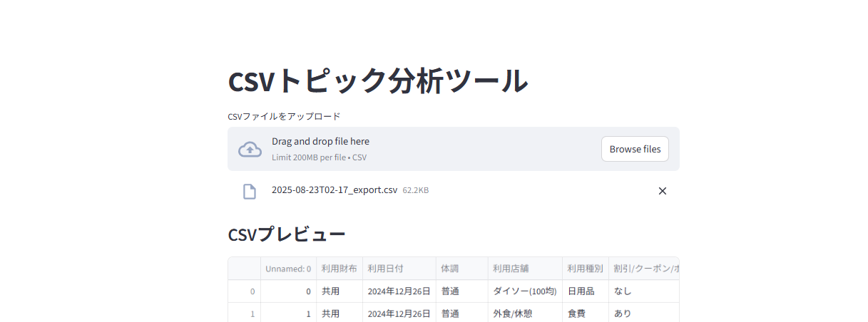The width and height of the screenshot is (868, 322).
Task: Click row index 0 in the table
Action: 245,291
